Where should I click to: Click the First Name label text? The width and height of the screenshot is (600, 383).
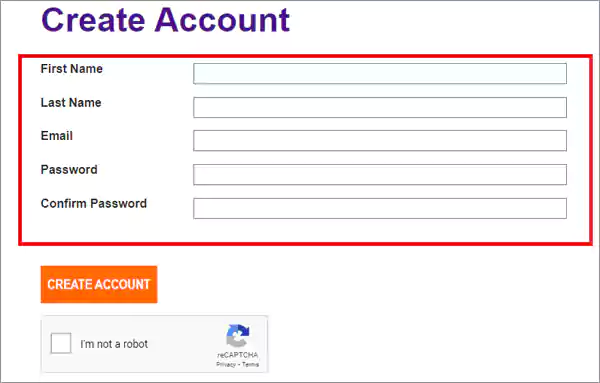(x=72, y=69)
